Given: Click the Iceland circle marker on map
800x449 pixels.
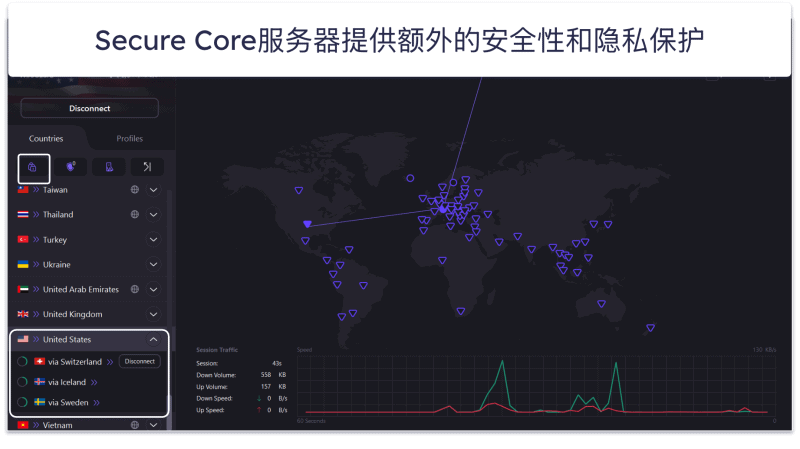Looking at the screenshot, I should [410, 178].
